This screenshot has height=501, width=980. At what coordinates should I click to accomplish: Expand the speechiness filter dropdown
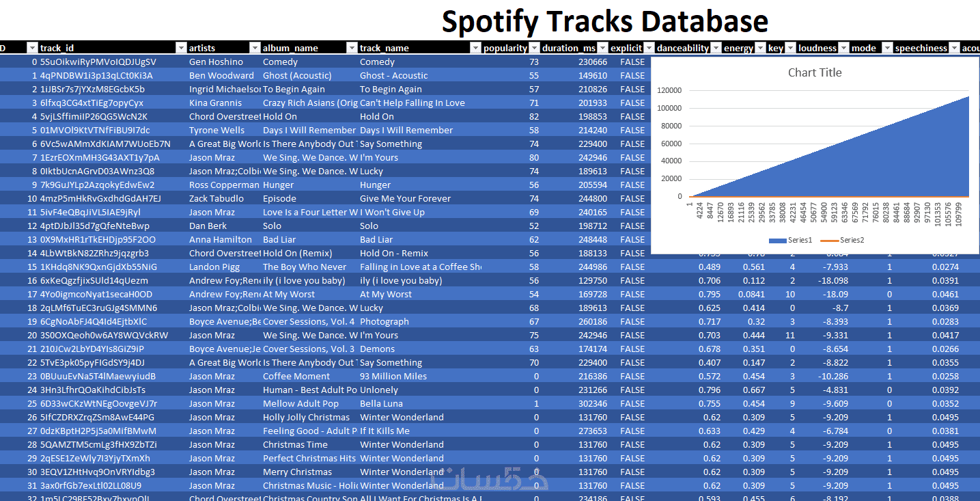pyautogui.click(x=954, y=48)
